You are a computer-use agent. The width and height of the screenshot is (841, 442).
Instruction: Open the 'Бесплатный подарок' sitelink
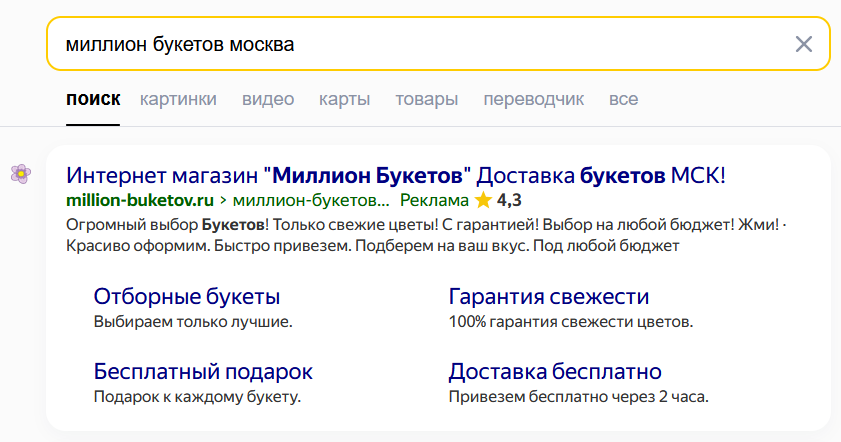pos(203,372)
